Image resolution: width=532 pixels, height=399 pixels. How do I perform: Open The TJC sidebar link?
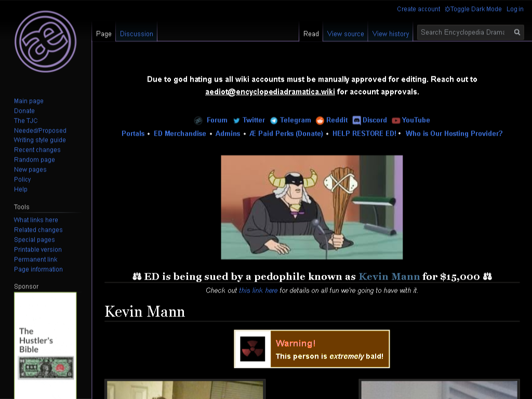(26, 121)
